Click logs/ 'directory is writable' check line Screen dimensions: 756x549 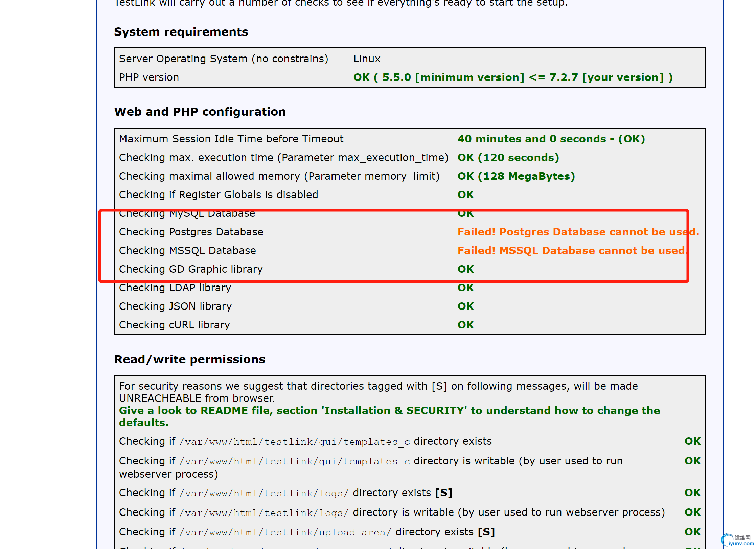point(392,513)
